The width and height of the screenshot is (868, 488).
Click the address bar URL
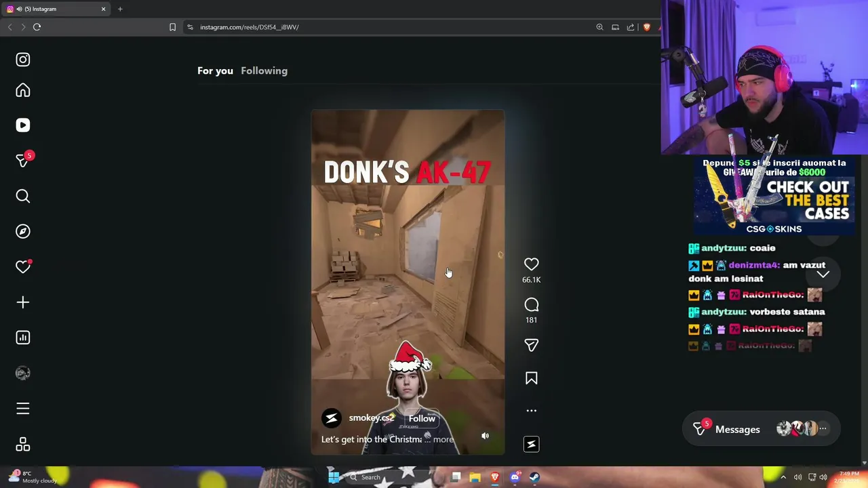tap(250, 27)
